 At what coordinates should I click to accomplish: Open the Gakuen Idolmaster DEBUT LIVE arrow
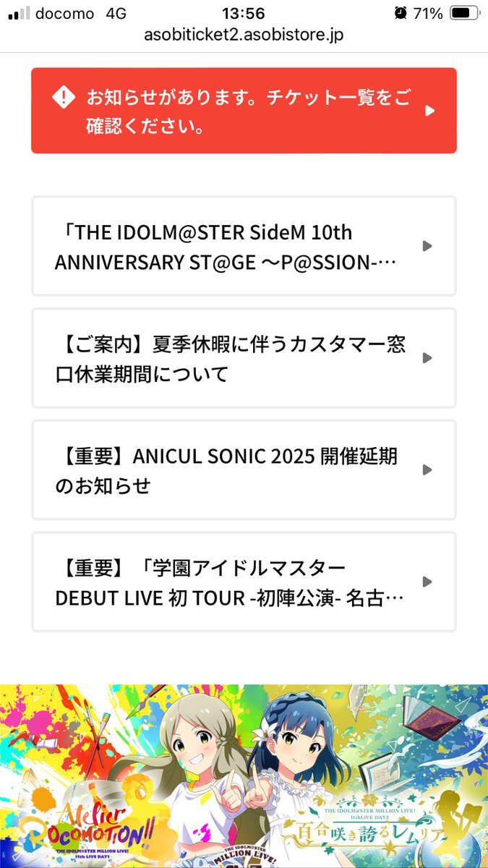(x=427, y=582)
